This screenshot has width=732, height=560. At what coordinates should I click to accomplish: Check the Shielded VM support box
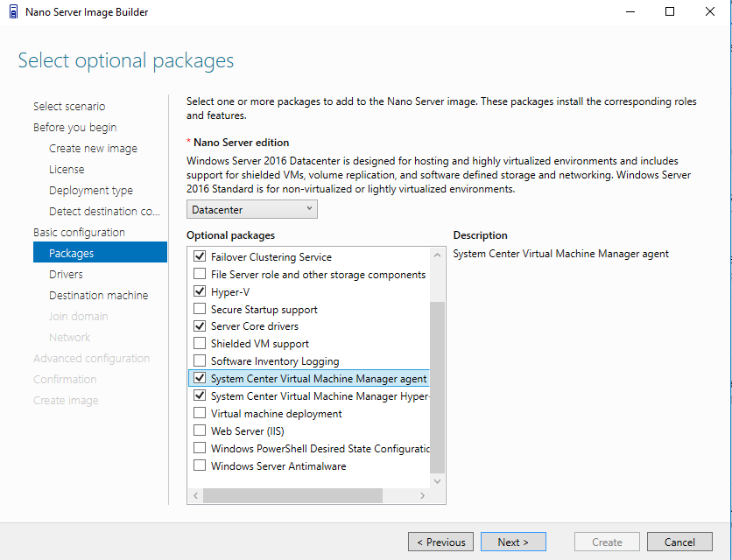point(200,343)
